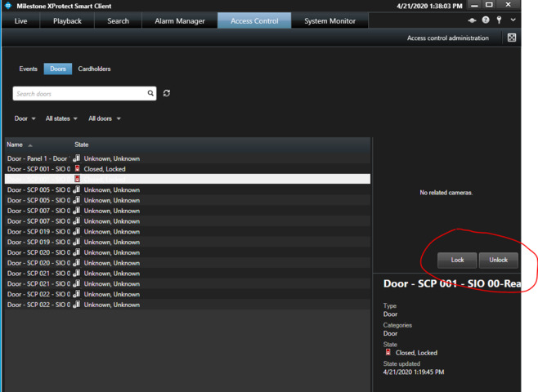Open Access control administration
The width and height of the screenshot is (538, 392).
click(448, 38)
